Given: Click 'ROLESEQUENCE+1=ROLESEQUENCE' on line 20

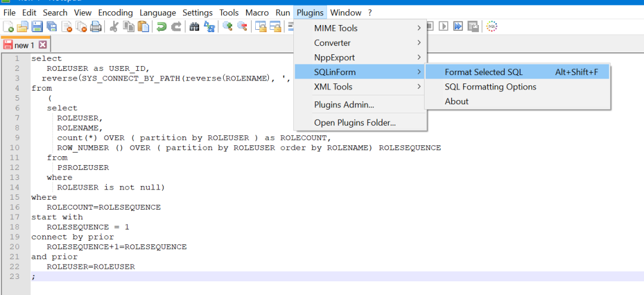Looking at the screenshot, I should click(x=117, y=247).
